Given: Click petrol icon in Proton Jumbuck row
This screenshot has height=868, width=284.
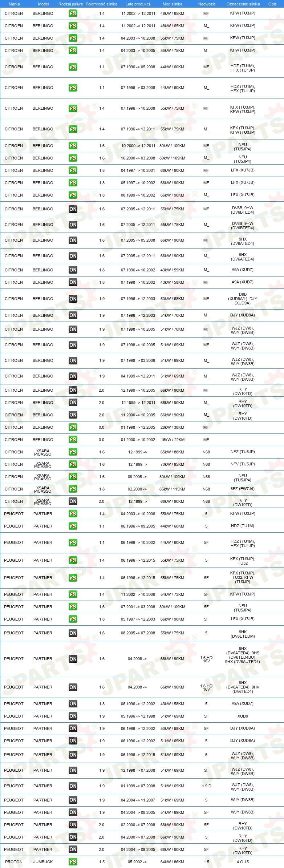Looking at the screenshot, I should pos(73,861).
